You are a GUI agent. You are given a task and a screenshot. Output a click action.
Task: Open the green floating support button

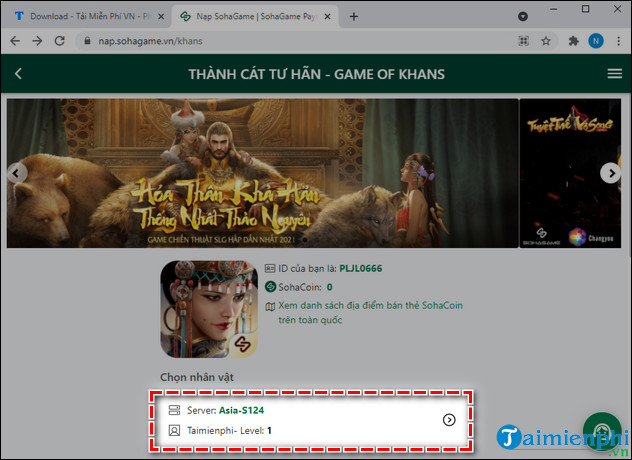tap(602, 431)
